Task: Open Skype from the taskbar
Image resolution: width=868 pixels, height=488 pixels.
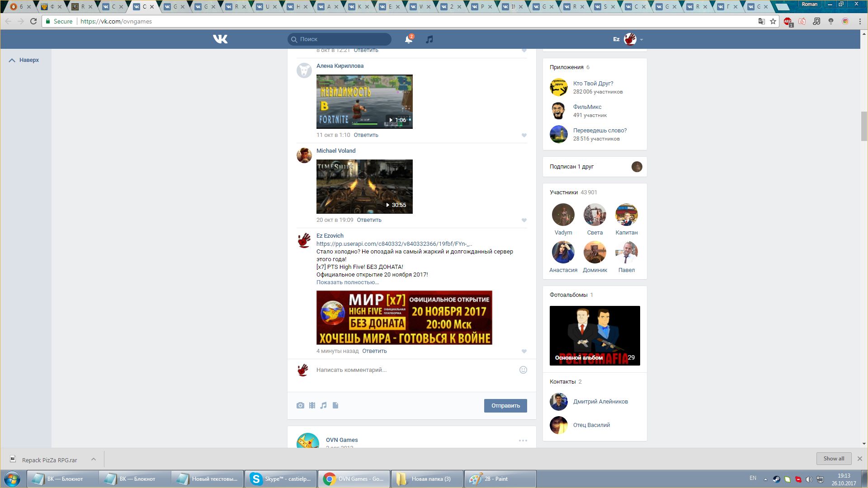Action: (x=281, y=479)
